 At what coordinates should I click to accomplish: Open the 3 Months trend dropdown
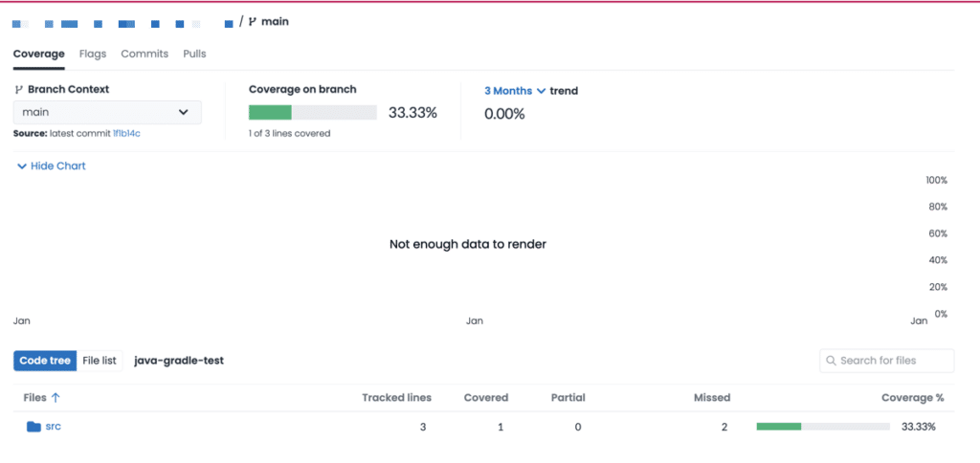coord(515,91)
